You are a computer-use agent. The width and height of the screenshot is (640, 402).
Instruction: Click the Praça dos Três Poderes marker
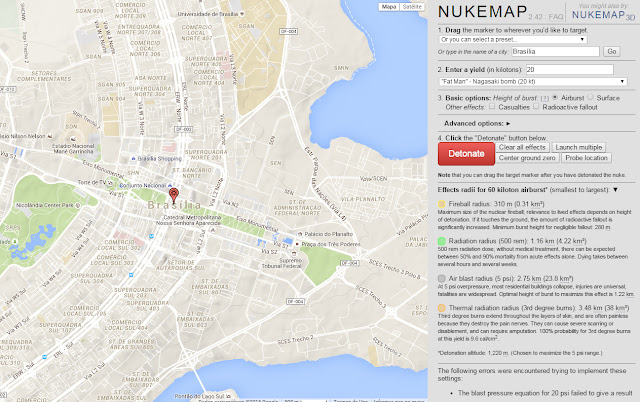[297, 244]
